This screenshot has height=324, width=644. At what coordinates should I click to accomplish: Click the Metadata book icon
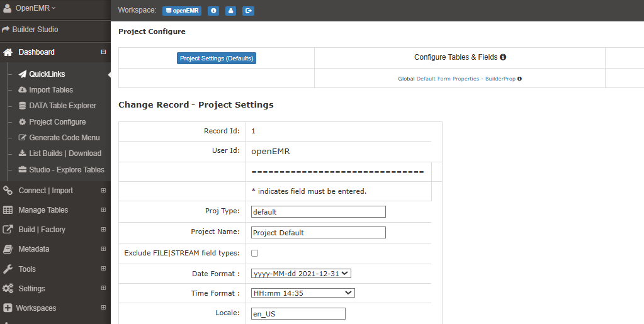tap(8, 249)
